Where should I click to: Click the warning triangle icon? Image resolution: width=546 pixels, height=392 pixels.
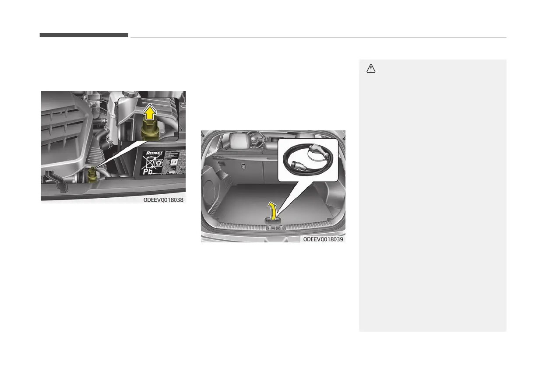371,69
